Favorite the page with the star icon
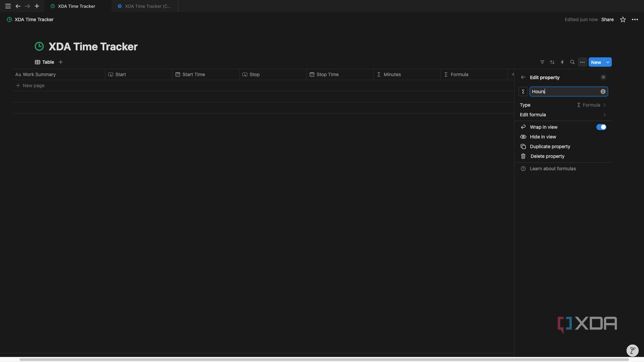This screenshot has width=644, height=362. tap(623, 19)
